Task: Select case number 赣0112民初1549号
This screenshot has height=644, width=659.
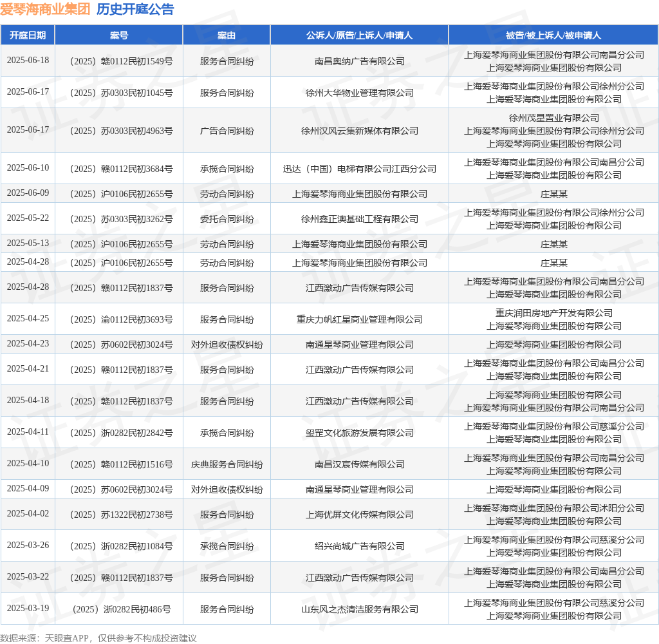Action: pyautogui.click(x=121, y=61)
